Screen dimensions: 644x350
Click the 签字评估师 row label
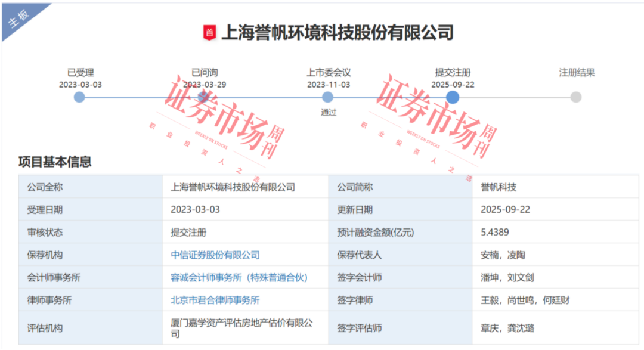(x=360, y=328)
